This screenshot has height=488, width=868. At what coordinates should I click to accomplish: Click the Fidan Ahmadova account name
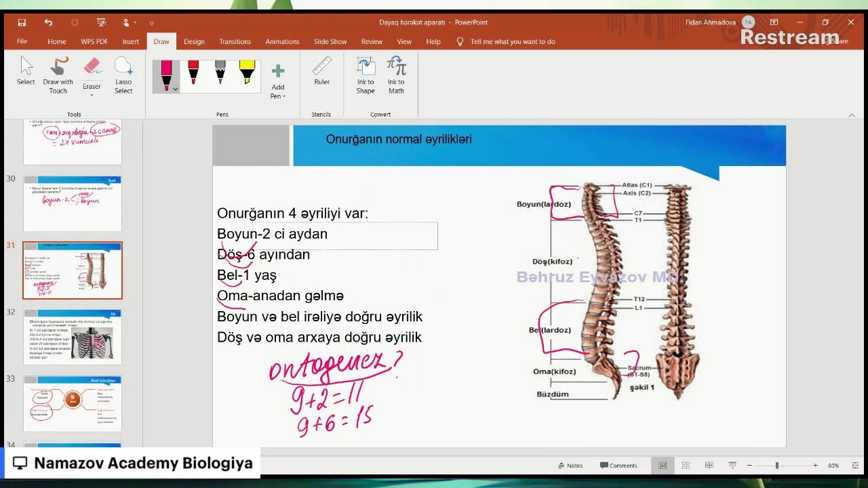(x=710, y=22)
